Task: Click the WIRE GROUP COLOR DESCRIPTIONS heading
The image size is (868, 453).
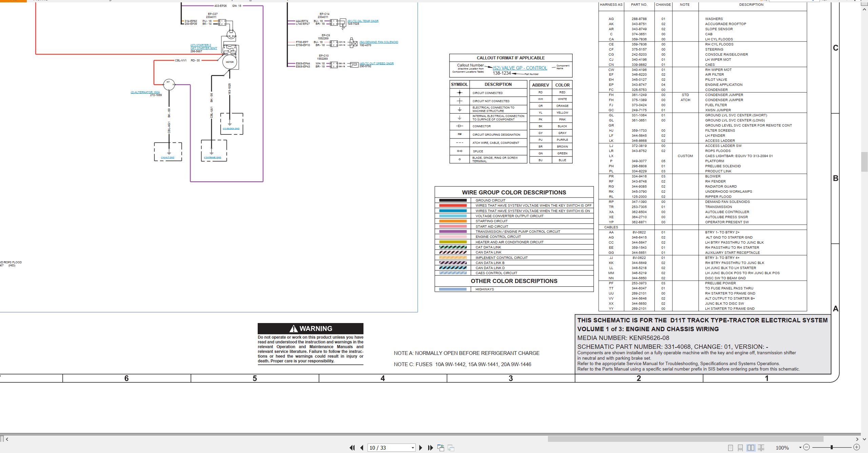Action: point(514,192)
